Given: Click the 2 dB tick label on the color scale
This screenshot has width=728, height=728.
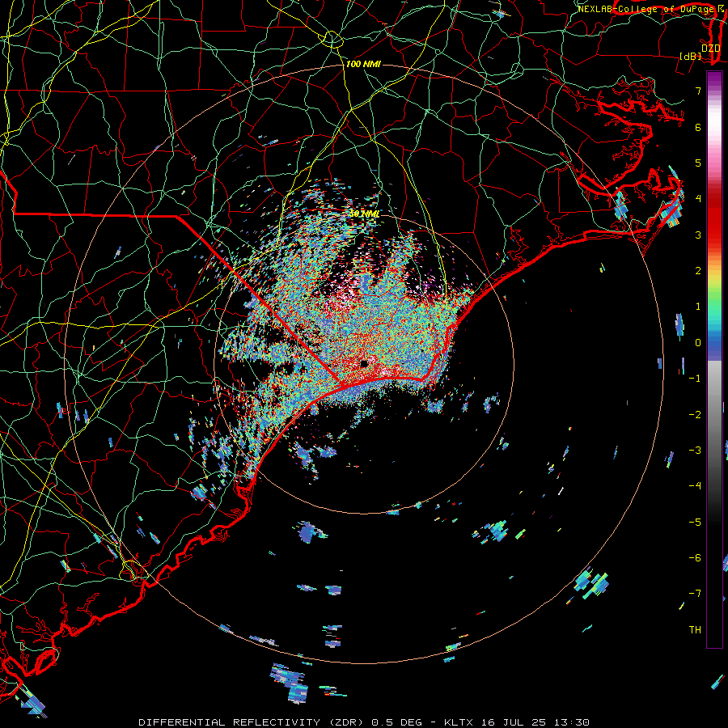Looking at the screenshot, I should [698, 271].
